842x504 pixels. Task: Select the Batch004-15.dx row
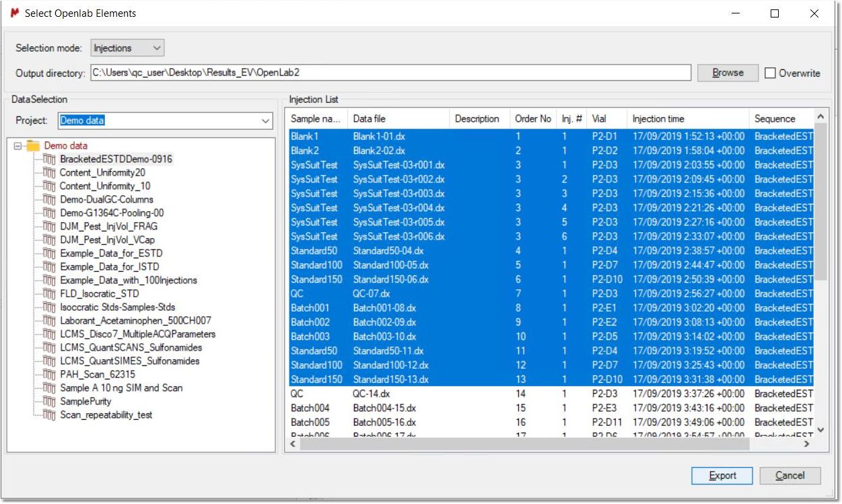pos(550,408)
